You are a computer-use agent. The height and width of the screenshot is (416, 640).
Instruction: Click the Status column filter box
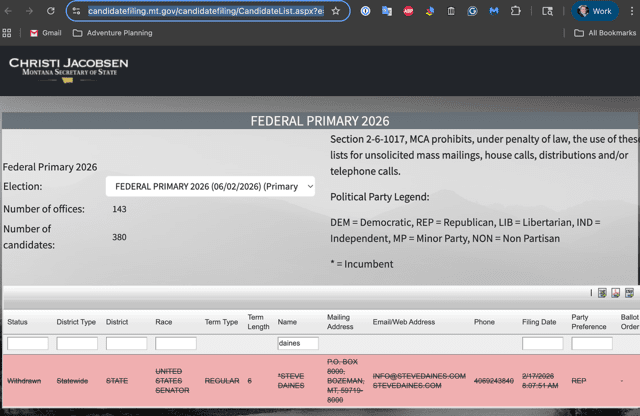(27, 343)
